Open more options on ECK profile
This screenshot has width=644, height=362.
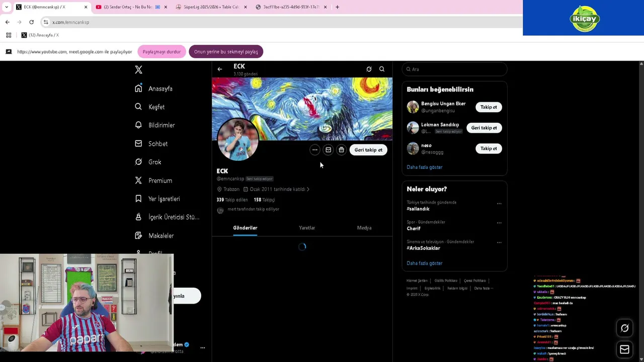pyautogui.click(x=314, y=149)
